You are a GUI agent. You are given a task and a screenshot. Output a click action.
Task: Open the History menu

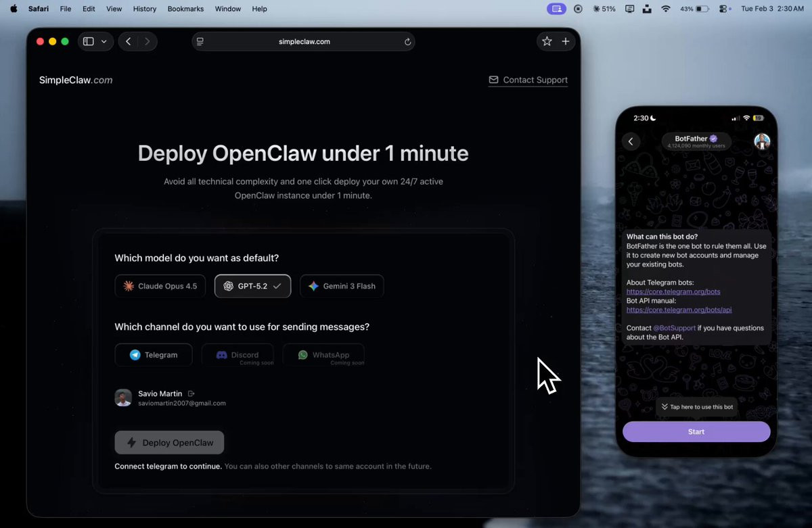[x=145, y=9]
